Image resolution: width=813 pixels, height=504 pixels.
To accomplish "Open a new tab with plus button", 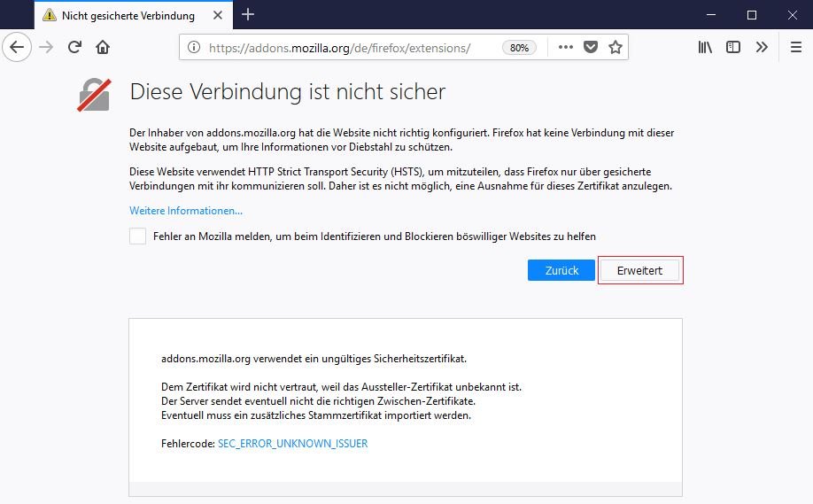I will (x=248, y=14).
